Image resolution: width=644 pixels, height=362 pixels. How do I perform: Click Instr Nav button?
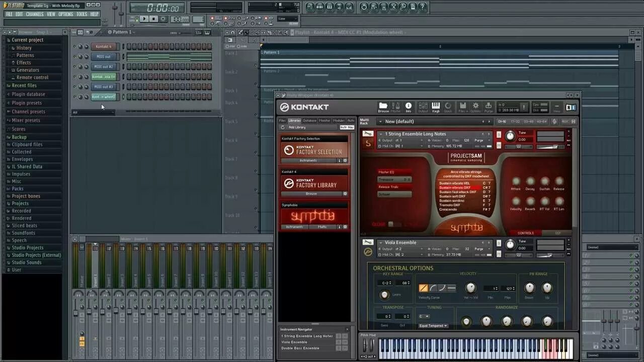pos(347,127)
